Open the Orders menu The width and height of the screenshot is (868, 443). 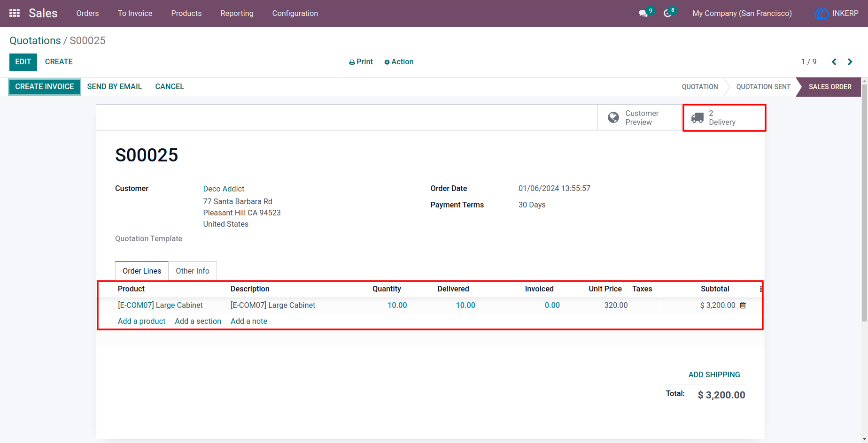coord(88,14)
